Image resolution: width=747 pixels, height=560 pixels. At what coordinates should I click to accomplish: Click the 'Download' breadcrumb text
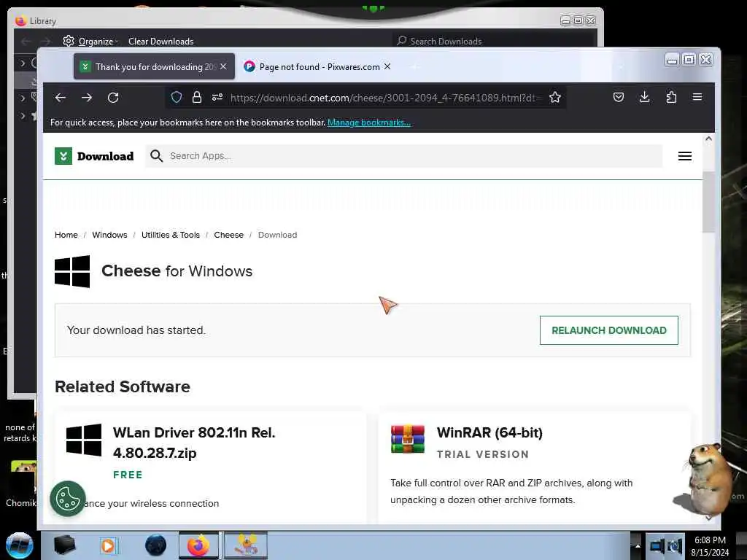coord(277,235)
